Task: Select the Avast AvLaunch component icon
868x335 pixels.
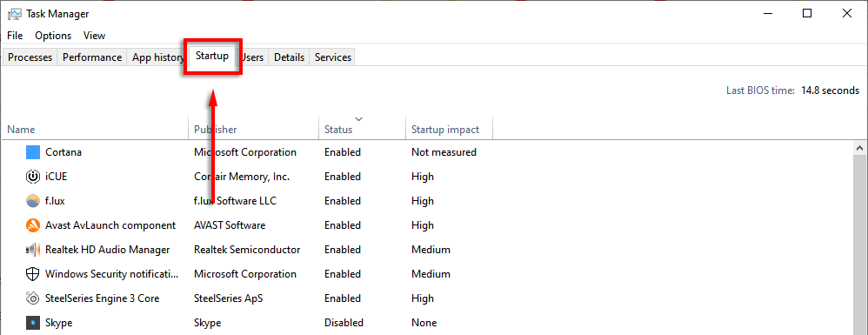Action: point(33,225)
